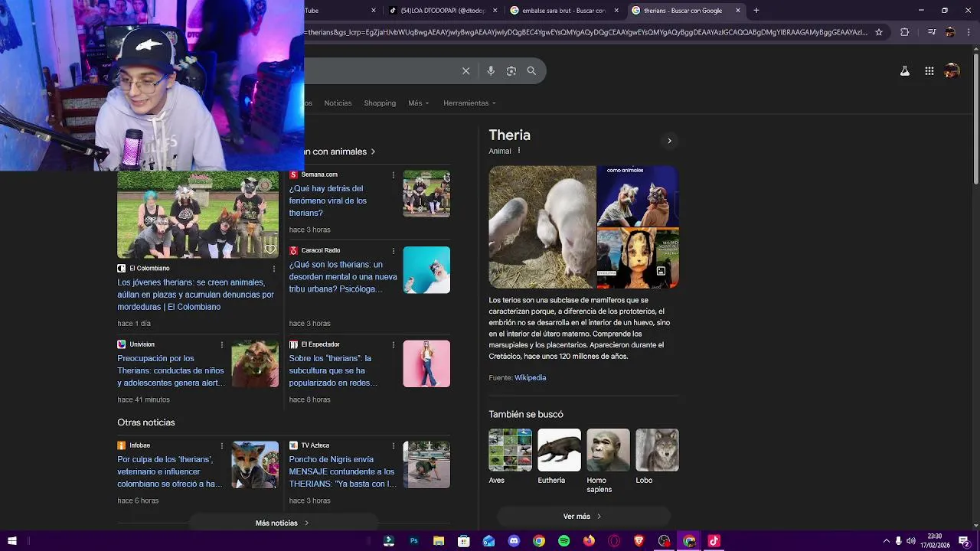The height and width of the screenshot is (551, 980).
Task: Expand Theria knowledge panel arrow
Action: pos(669,141)
